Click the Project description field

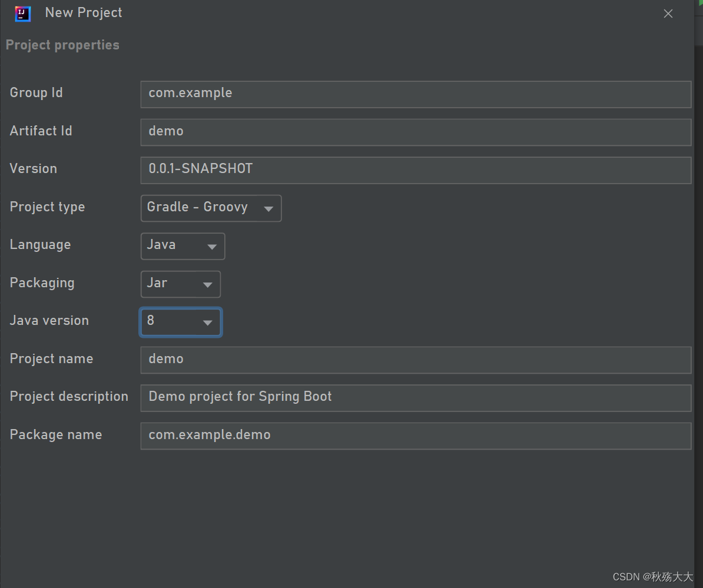[412, 398]
